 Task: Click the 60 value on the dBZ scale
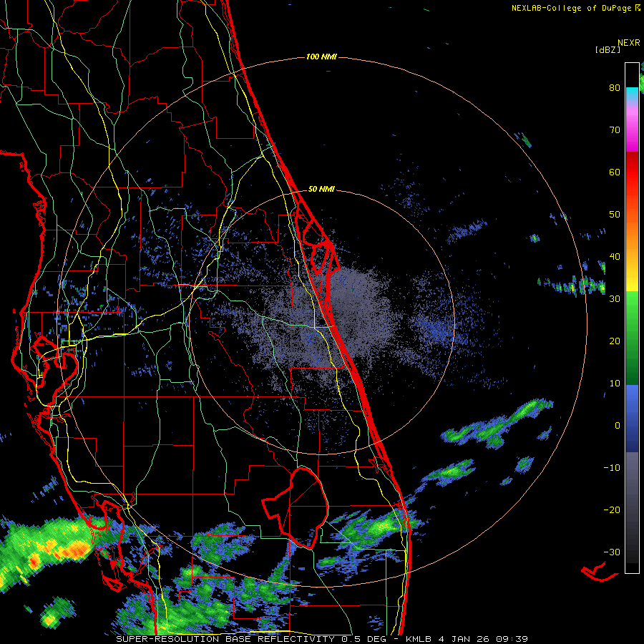click(x=615, y=172)
